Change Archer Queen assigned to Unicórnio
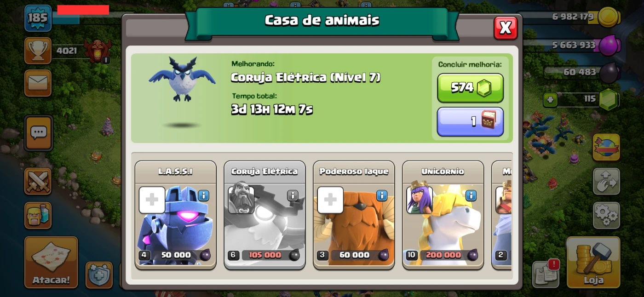The image size is (644, 297). [419, 197]
